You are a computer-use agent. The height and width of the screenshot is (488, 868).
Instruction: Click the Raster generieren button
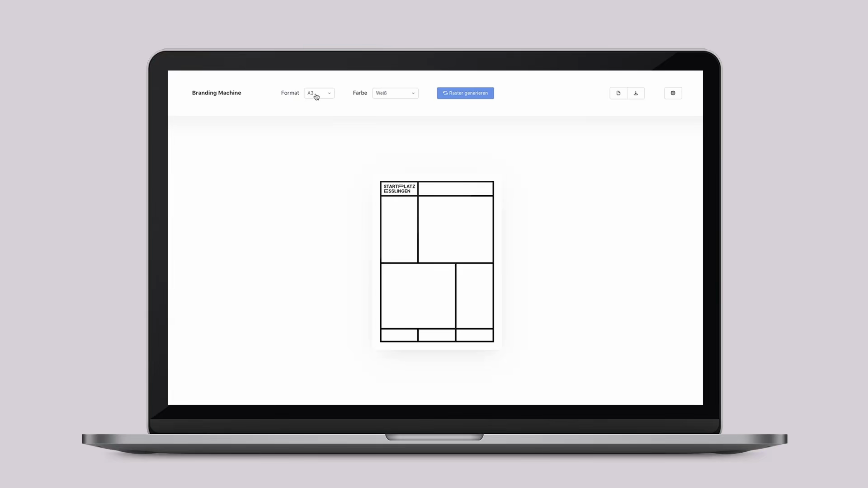point(465,93)
